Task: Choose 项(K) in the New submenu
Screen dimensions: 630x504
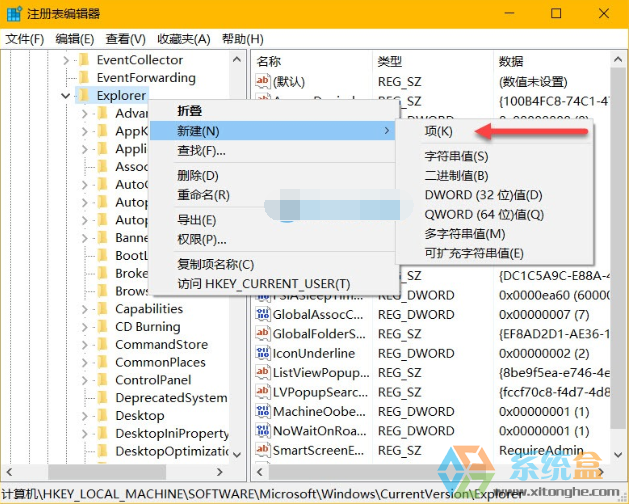Action: [438, 131]
